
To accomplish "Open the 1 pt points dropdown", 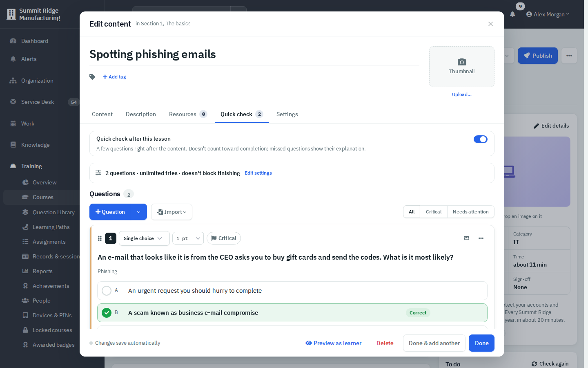I will [188, 238].
